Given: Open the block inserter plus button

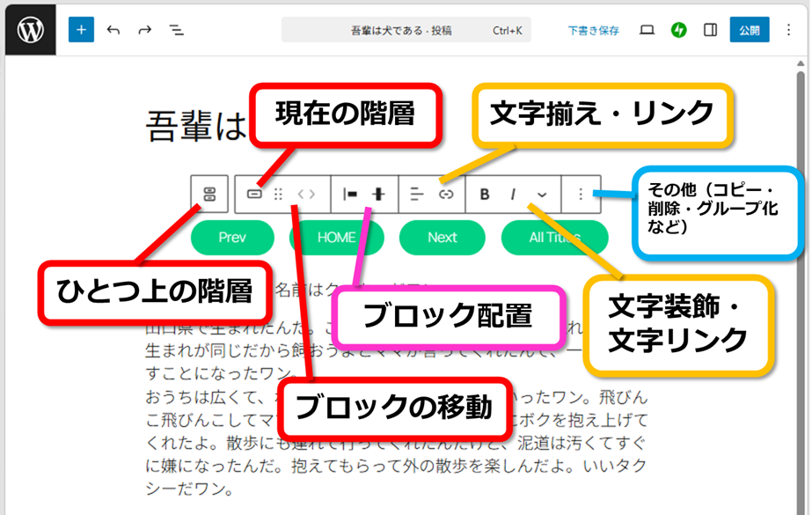Looking at the screenshot, I should click(x=81, y=30).
